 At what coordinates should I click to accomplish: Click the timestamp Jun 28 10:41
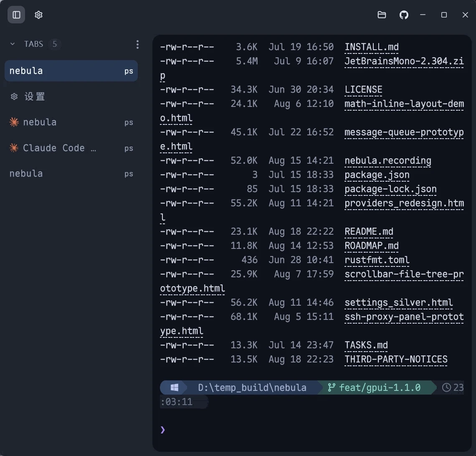click(x=301, y=260)
